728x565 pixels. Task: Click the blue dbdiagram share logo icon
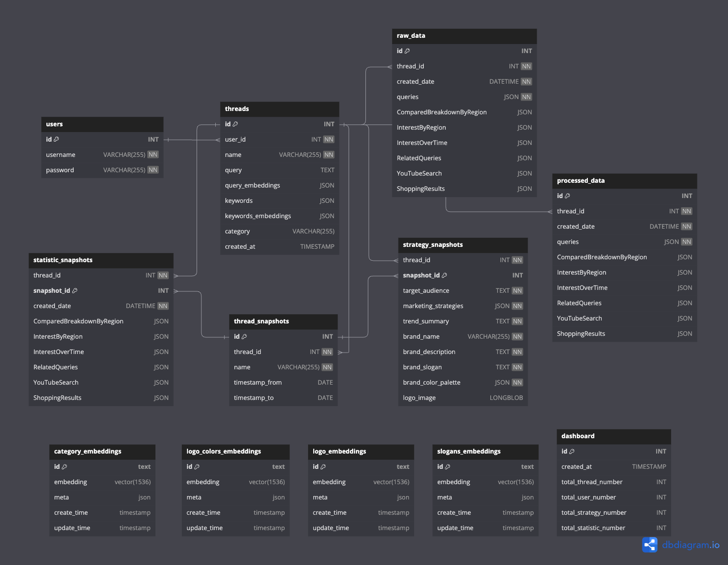tap(650, 544)
